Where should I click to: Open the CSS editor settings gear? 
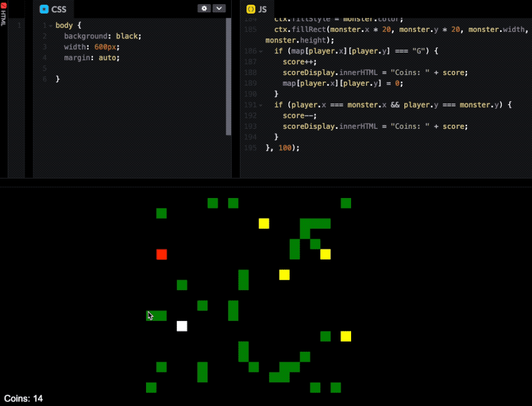(205, 8)
